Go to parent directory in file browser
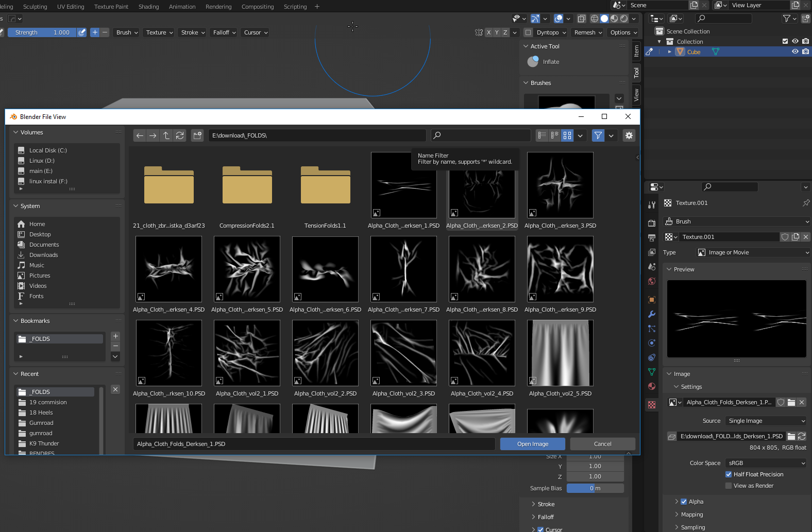 pyautogui.click(x=166, y=135)
